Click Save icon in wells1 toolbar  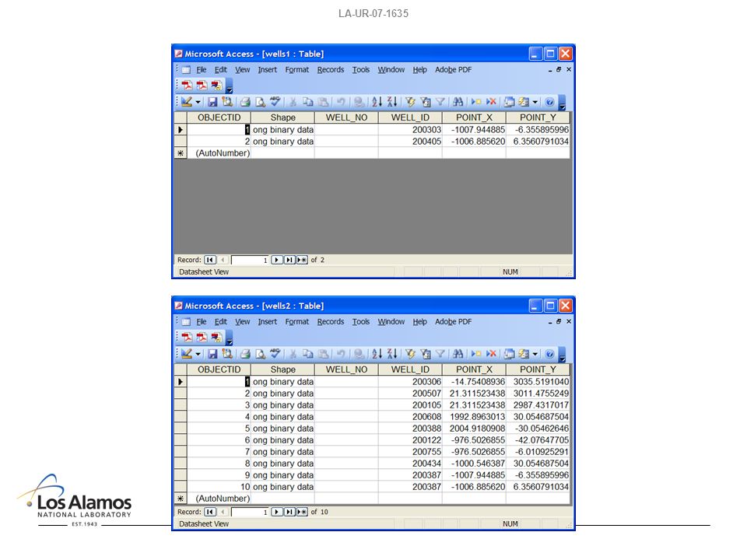(x=212, y=102)
